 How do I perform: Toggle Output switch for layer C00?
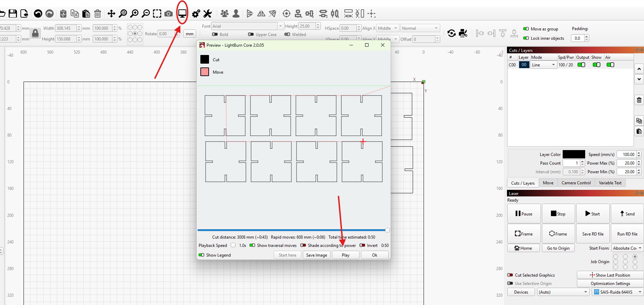(x=581, y=65)
